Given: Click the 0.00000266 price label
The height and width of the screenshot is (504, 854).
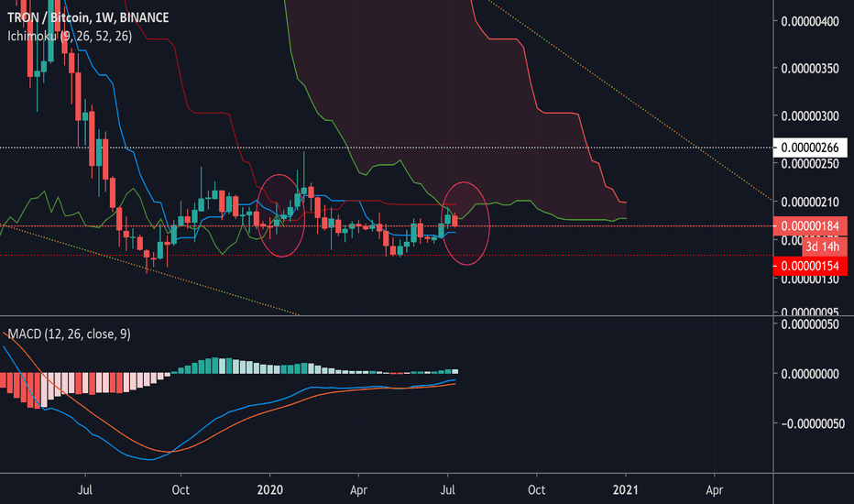Looking at the screenshot, I should click(810, 148).
